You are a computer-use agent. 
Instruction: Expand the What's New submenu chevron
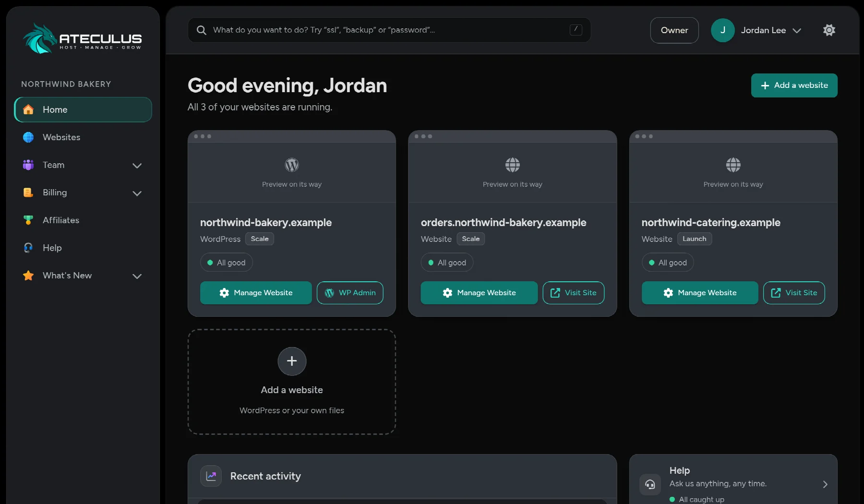(x=137, y=276)
